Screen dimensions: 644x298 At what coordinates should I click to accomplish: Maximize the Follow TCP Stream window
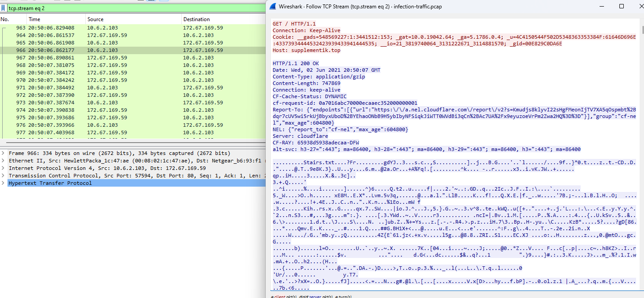(x=621, y=6)
